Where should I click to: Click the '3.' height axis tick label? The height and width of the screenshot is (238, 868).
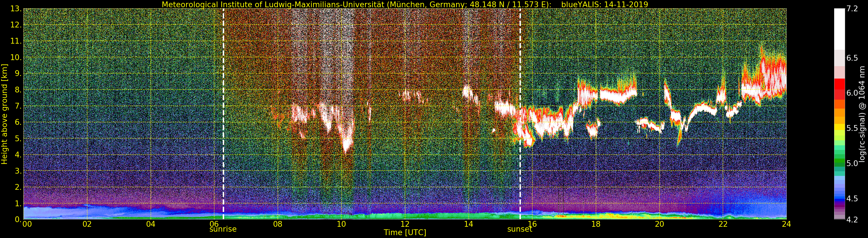click(x=18, y=171)
